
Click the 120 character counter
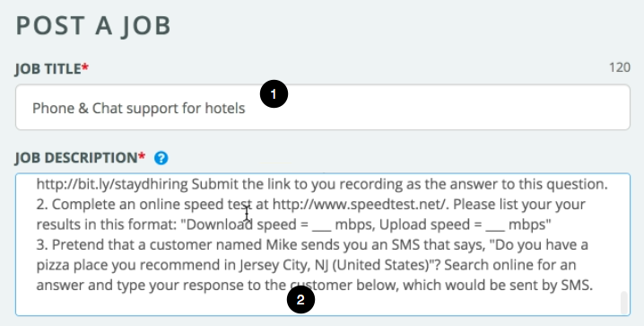coord(620,67)
